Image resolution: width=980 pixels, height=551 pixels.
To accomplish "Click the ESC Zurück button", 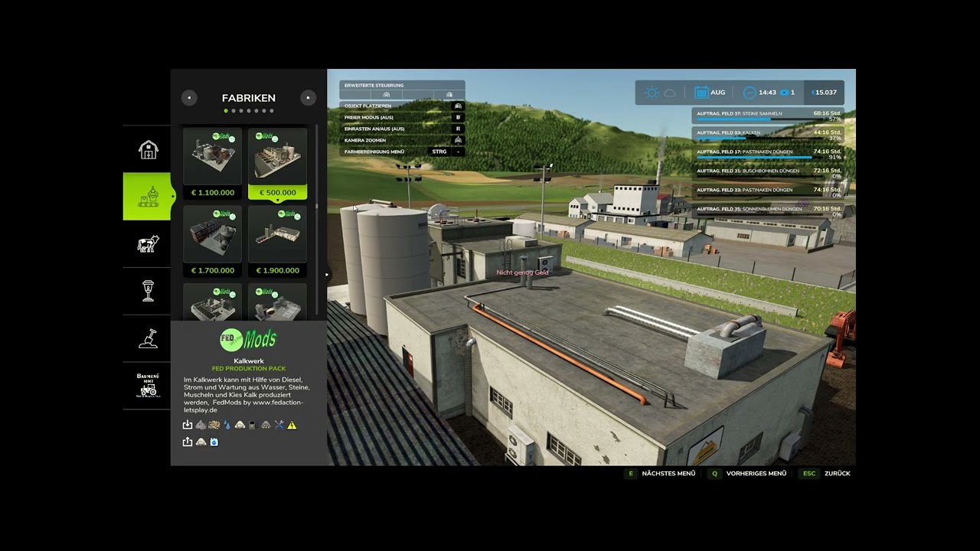I will [825, 474].
